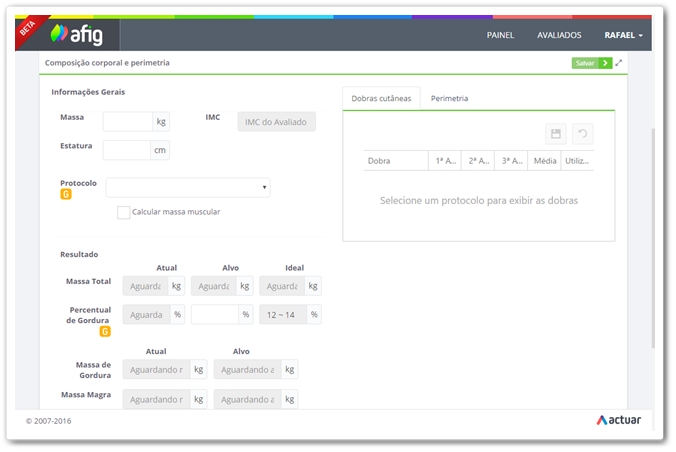Screen dimensions: 676x452
Task: Click the expand fullscreen arrows icon
Action: [619, 63]
